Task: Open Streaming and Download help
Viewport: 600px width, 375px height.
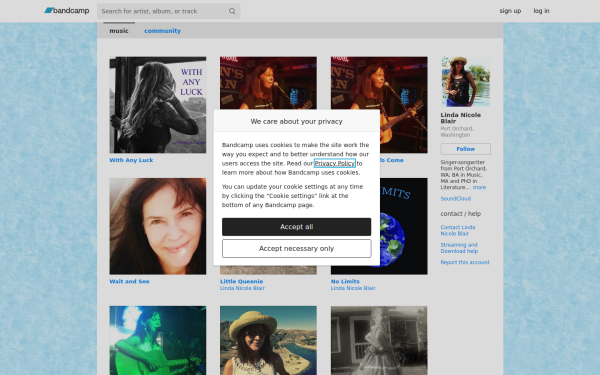Action: coord(459,248)
